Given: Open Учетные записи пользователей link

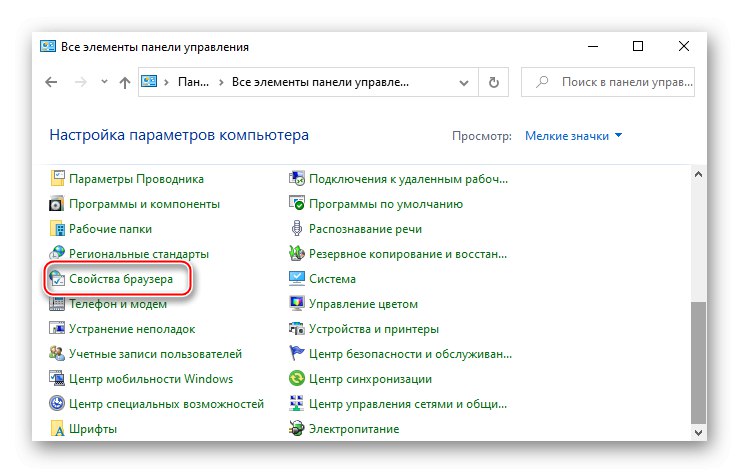Looking at the screenshot, I should pyautogui.click(x=156, y=354).
